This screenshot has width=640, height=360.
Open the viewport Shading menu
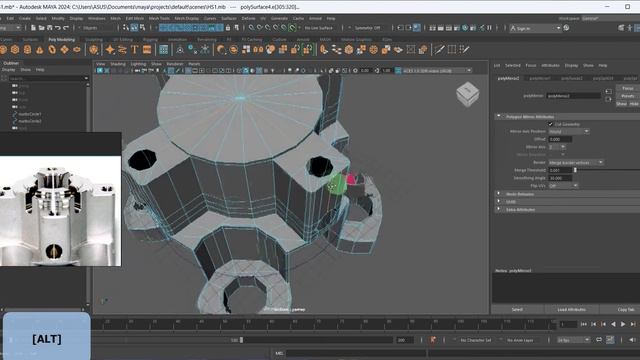click(x=118, y=64)
